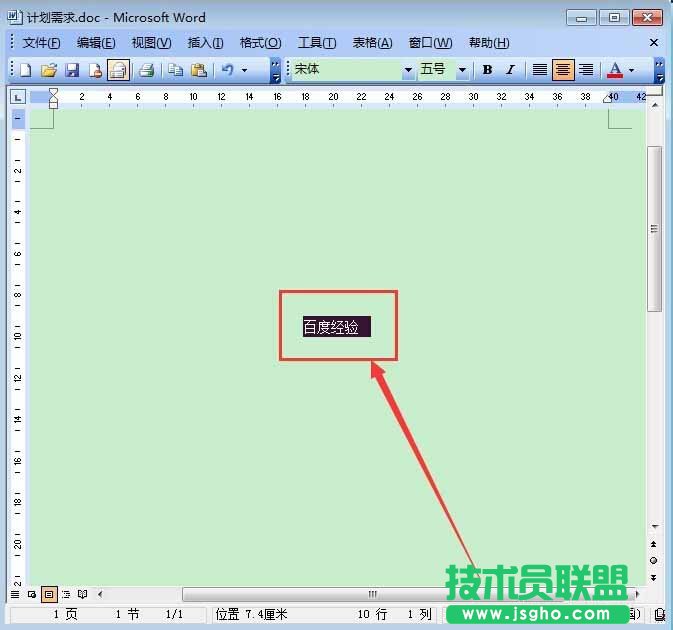Paste clipboard with the Paste icon
Screen dimensions: 673x630
[x=199, y=70]
